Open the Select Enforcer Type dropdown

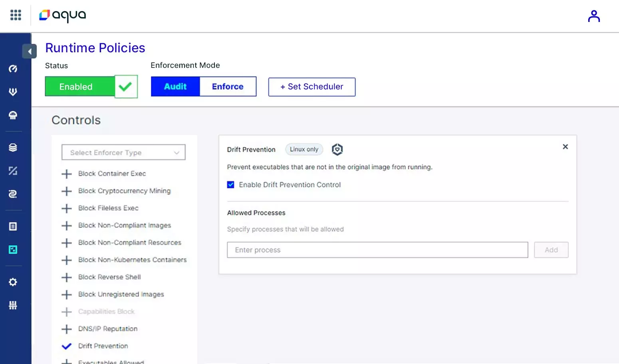click(123, 152)
